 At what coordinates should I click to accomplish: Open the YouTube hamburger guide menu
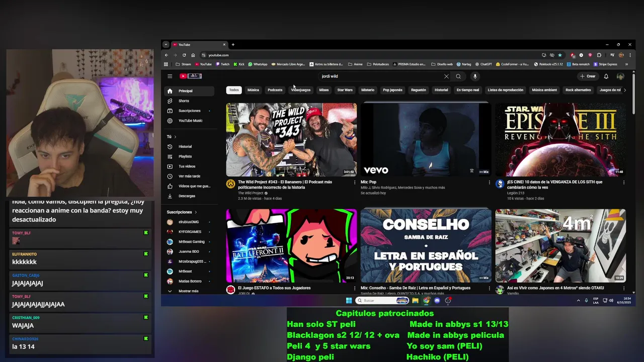pyautogui.click(x=170, y=76)
